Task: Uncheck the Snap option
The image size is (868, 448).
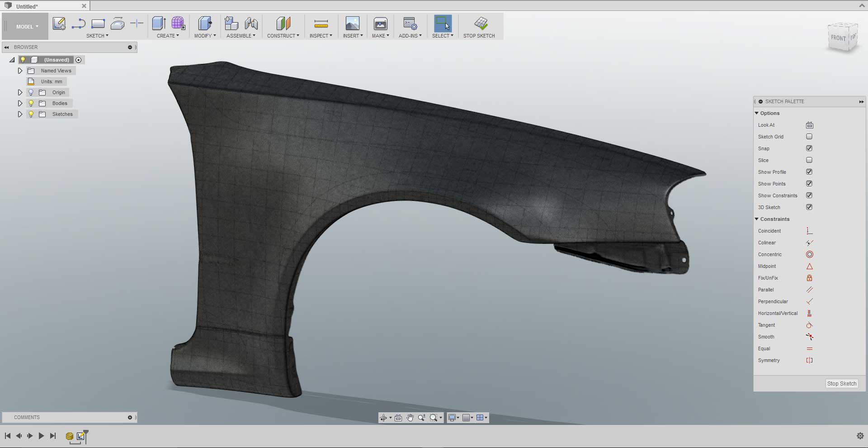Action: tap(809, 148)
